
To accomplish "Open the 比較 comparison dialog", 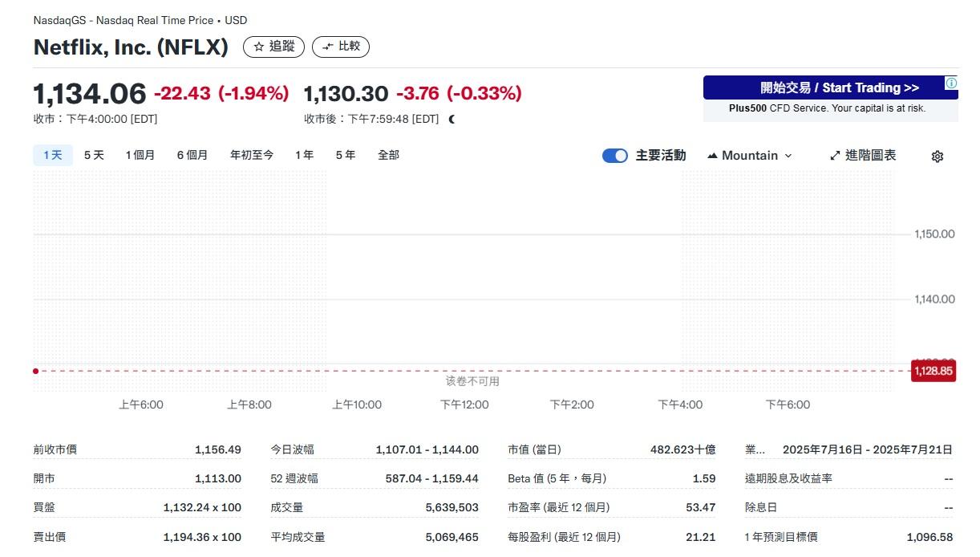I will (x=341, y=47).
